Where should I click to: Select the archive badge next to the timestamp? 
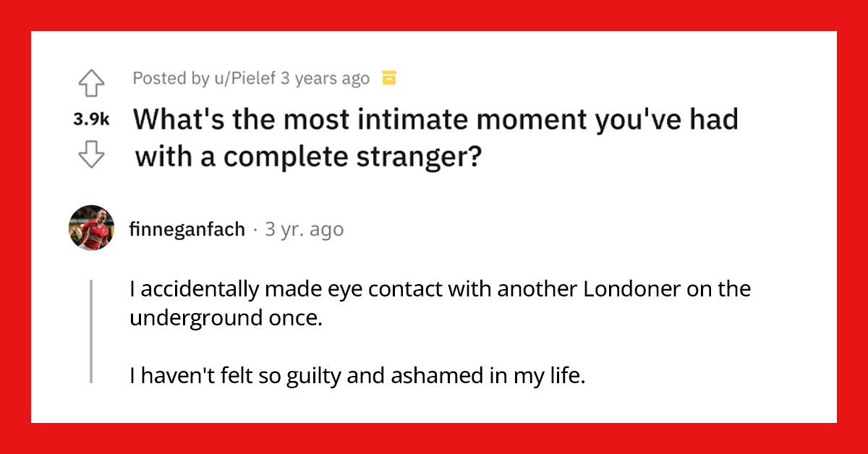pyautogui.click(x=388, y=77)
